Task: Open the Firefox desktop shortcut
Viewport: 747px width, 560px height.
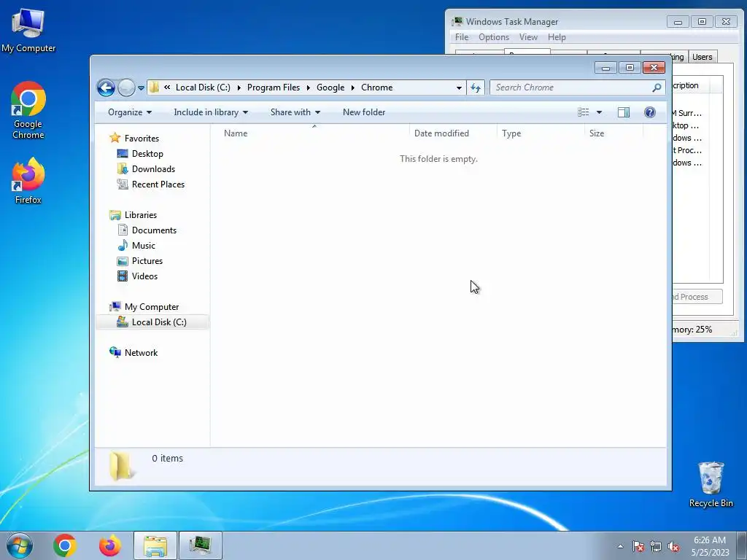Action: tap(28, 181)
